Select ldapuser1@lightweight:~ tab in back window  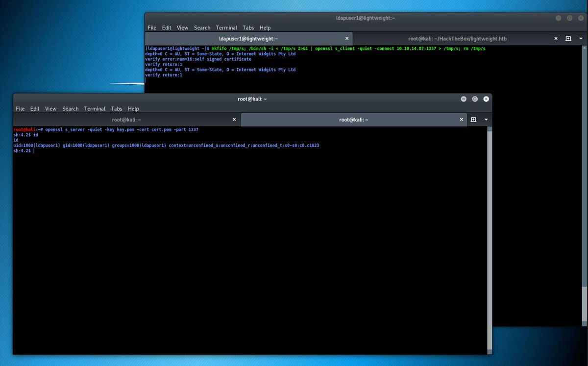tap(249, 38)
